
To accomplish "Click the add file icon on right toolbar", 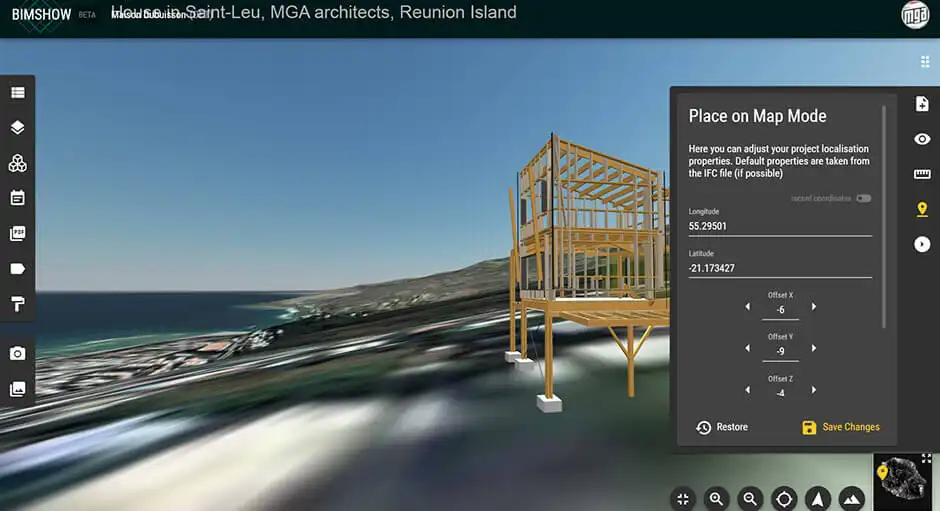I will click(x=922, y=104).
